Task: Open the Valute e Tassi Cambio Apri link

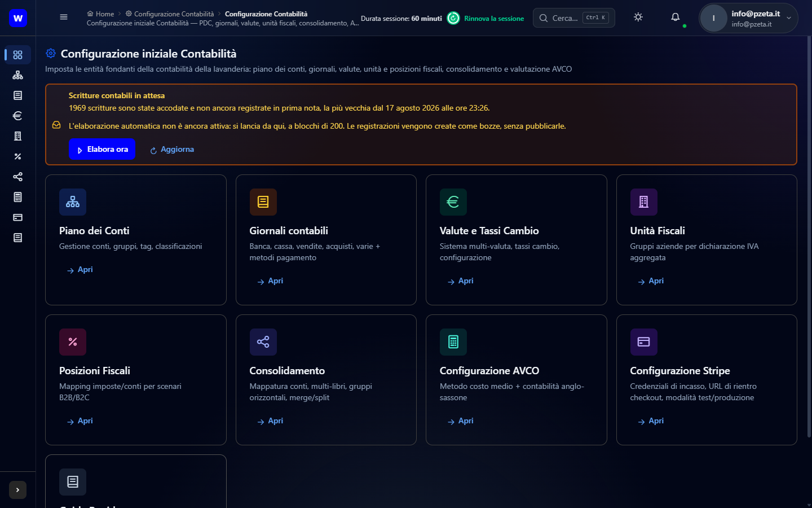Action: pyautogui.click(x=460, y=281)
